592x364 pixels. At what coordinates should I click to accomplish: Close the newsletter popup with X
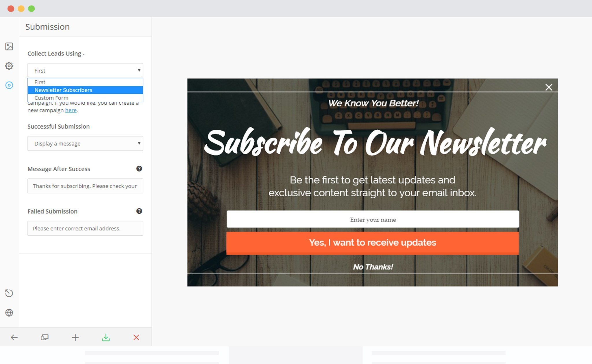[549, 87]
